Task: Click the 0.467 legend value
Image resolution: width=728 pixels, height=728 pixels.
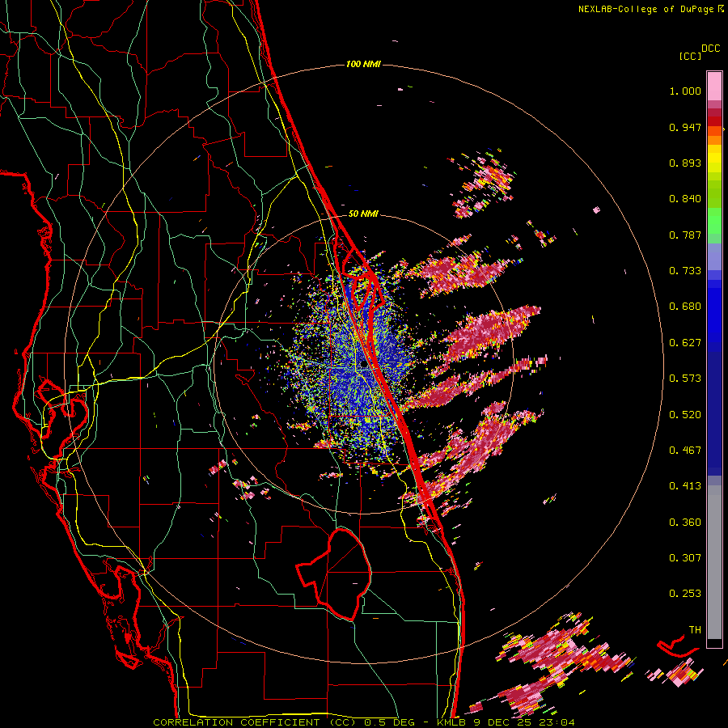Action: click(685, 451)
